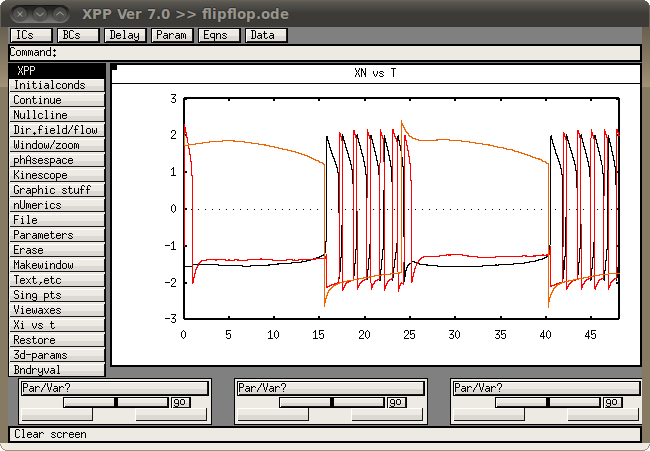The height and width of the screenshot is (451, 650).
Task: Choose Continue in the side menu
Action: (x=57, y=100)
